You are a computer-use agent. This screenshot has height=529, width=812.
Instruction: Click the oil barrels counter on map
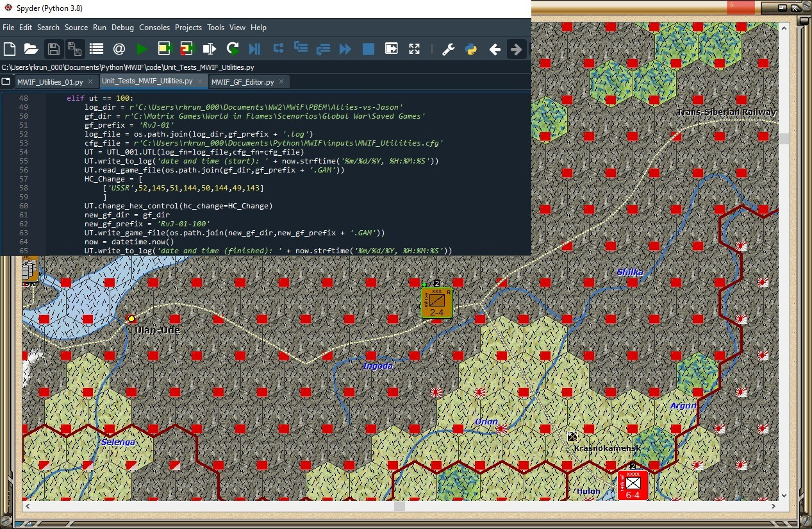click(x=29, y=268)
